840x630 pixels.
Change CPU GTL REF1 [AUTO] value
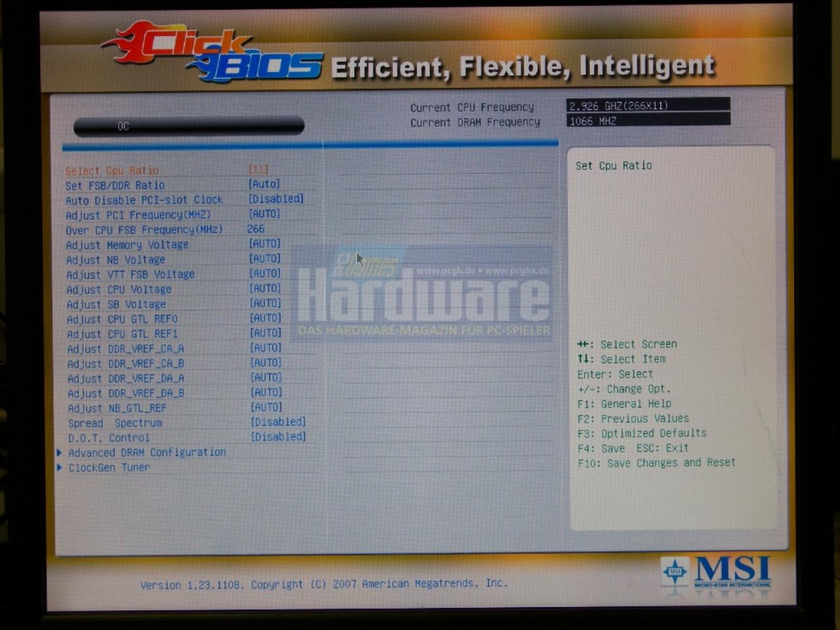(266, 333)
